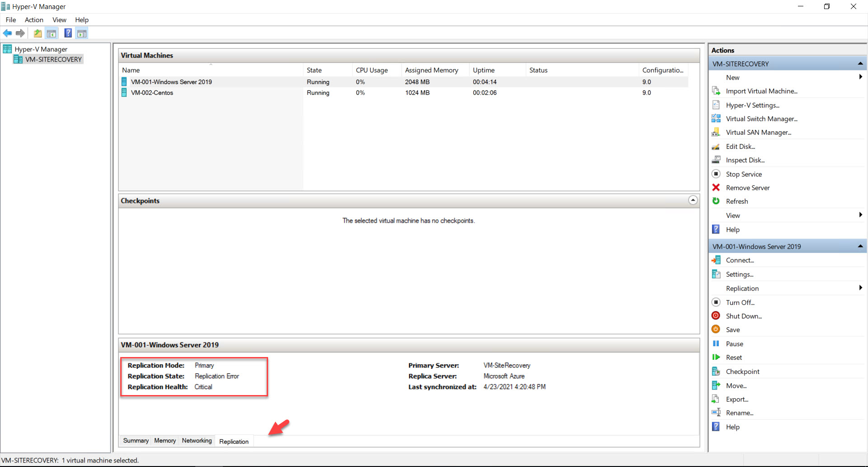The width and height of the screenshot is (868, 467).
Task: Select the VM-001-Windows Server 2019 row name
Action: click(x=171, y=82)
